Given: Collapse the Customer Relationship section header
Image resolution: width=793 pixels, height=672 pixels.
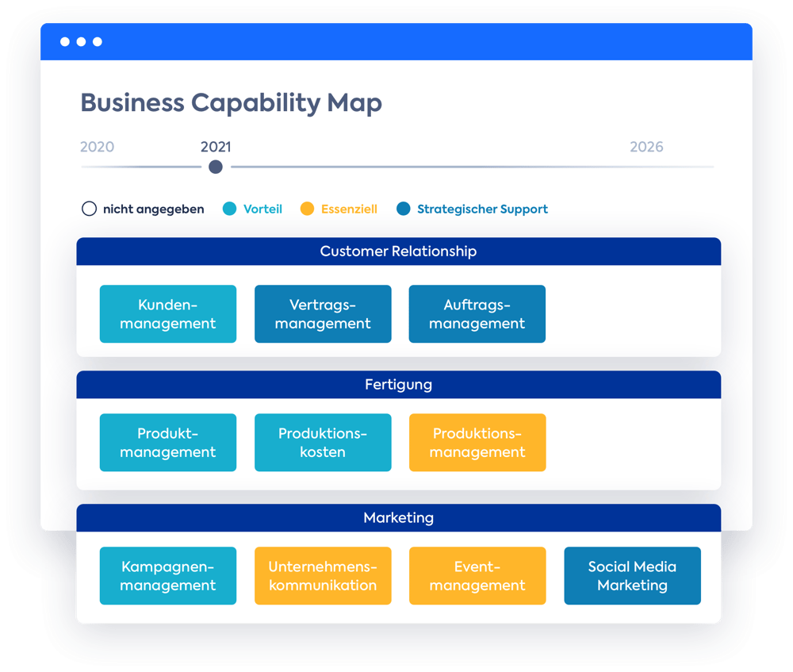Looking at the screenshot, I should 399,252.
